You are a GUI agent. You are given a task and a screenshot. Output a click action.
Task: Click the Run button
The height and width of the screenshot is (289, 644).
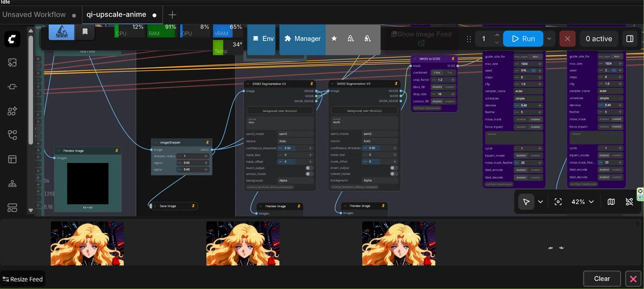point(523,39)
